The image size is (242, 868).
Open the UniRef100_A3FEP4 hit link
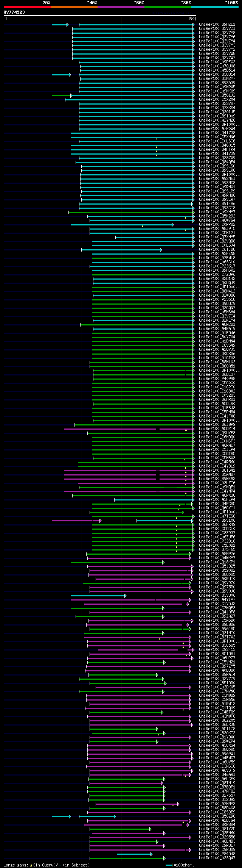coord(217,500)
